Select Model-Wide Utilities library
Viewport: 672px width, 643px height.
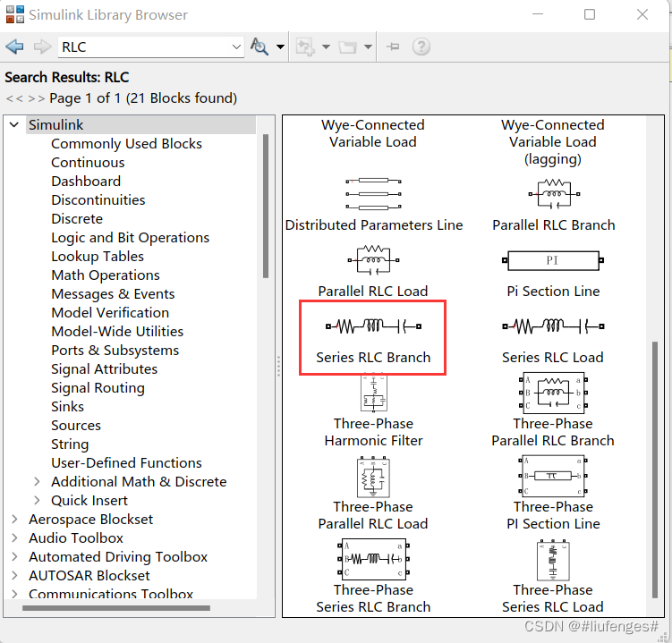(117, 332)
